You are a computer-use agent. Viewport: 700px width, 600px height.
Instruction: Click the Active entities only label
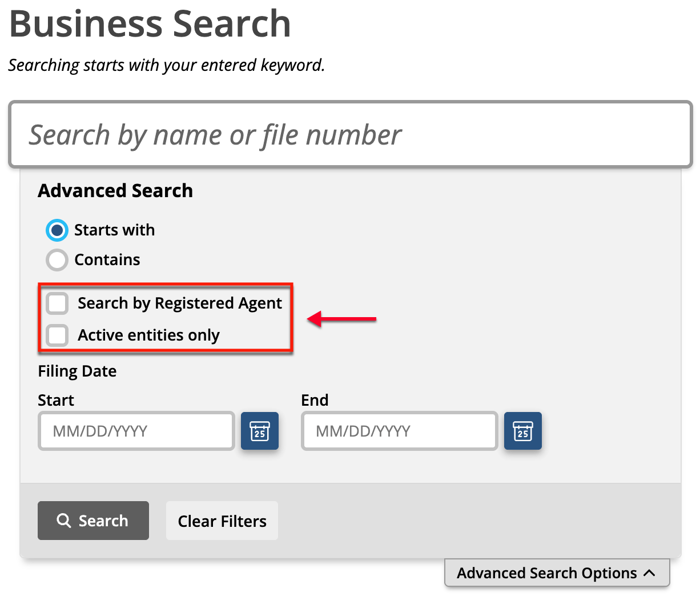click(148, 335)
